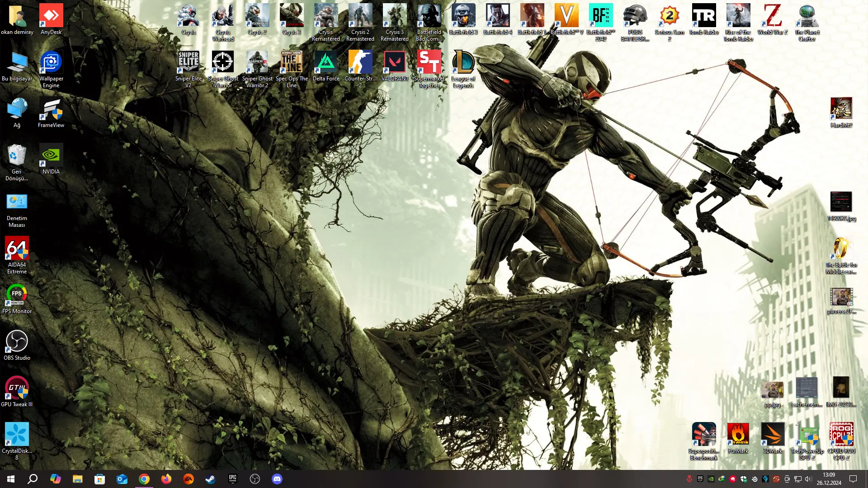Image resolution: width=868 pixels, height=488 pixels.
Task: Open the Ağ network icon
Action: point(17,113)
